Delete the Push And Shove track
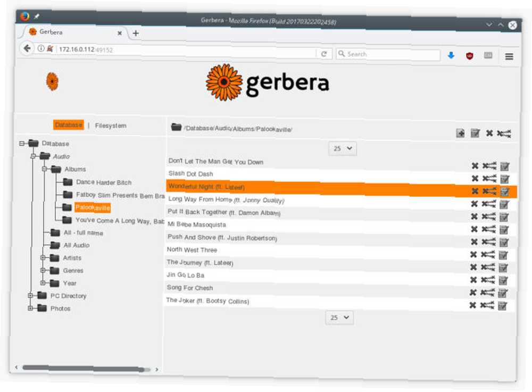This screenshot has width=532, height=392. (475, 242)
